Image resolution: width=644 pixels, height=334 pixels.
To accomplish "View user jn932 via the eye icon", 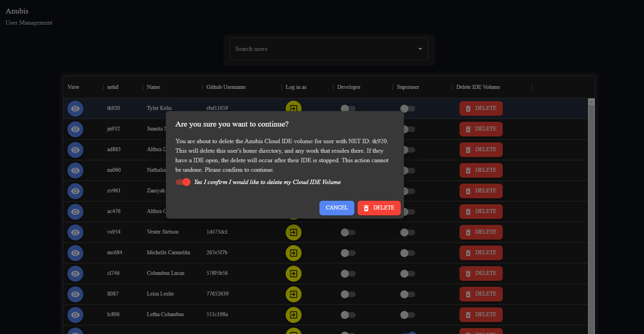I will click(x=75, y=129).
